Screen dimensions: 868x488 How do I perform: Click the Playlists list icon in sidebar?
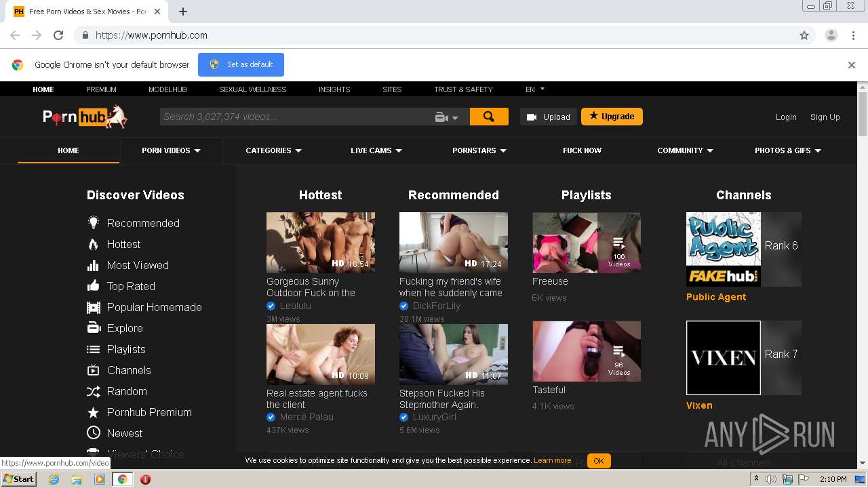point(94,349)
